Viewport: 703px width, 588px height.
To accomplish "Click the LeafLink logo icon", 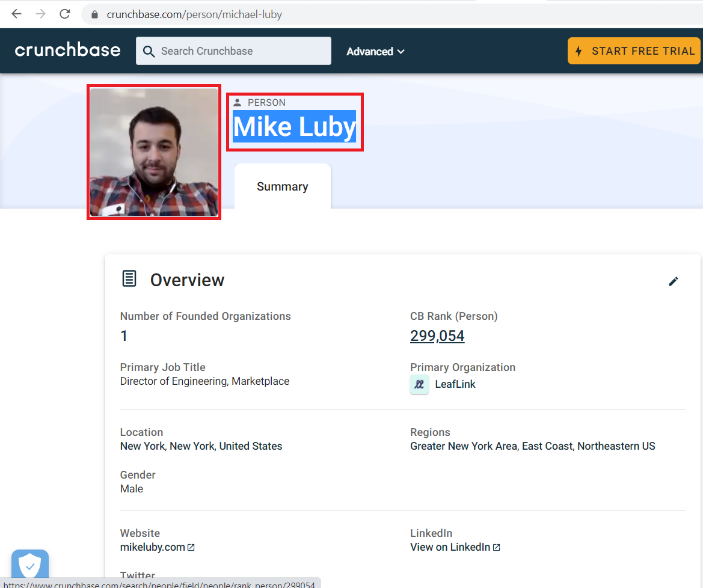I will click(419, 384).
